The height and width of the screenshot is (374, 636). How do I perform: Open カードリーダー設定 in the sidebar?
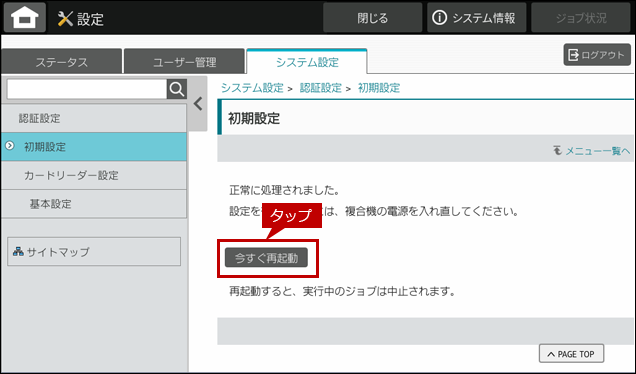click(x=94, y=175)
